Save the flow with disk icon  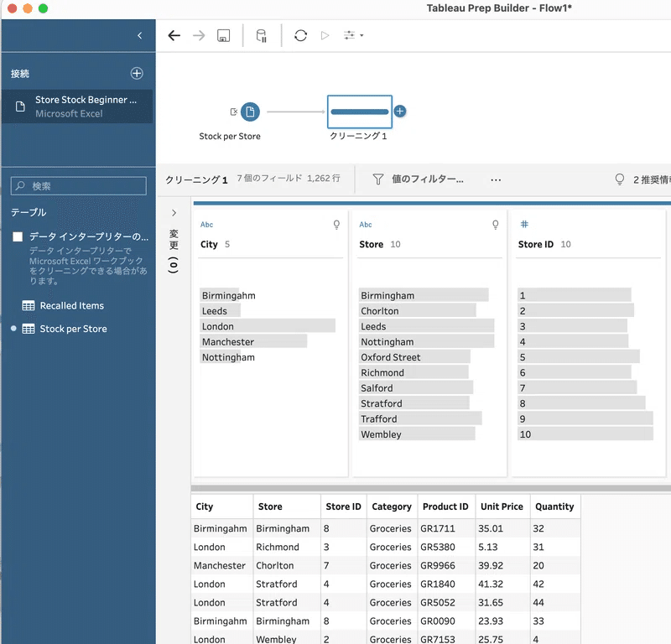point(223,35)
